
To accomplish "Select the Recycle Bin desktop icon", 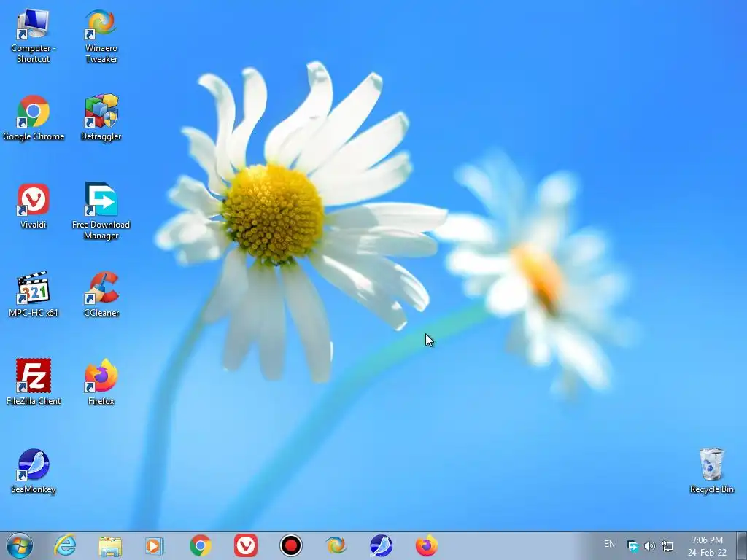I will pos(712,471).
